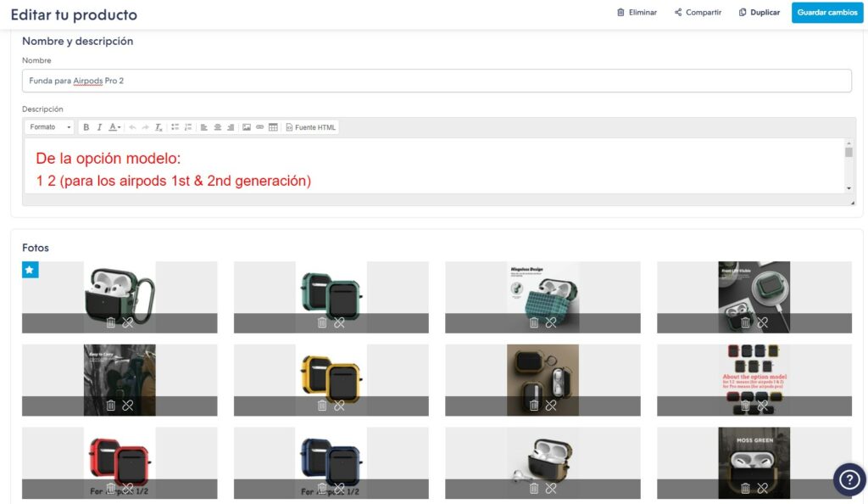Remove text formatting with the Tx icon
This screenshot has width=868, height=504.
coord(159,126)
